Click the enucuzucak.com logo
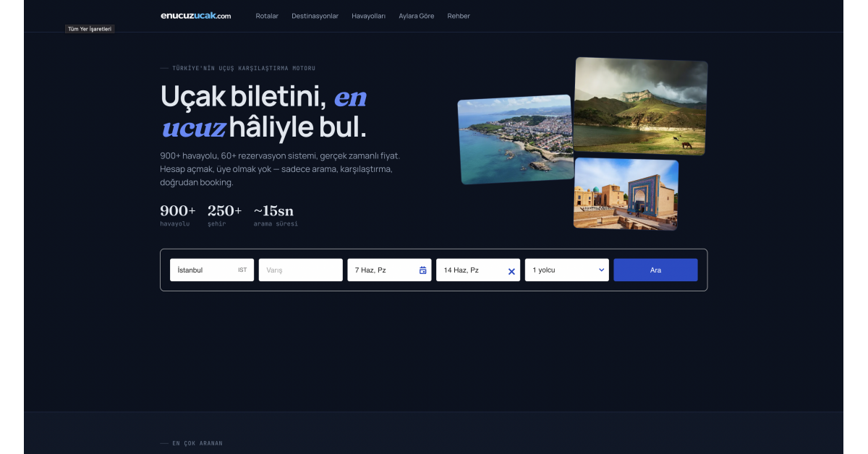This screenshot has height=454, width=868. coord(196,16)
